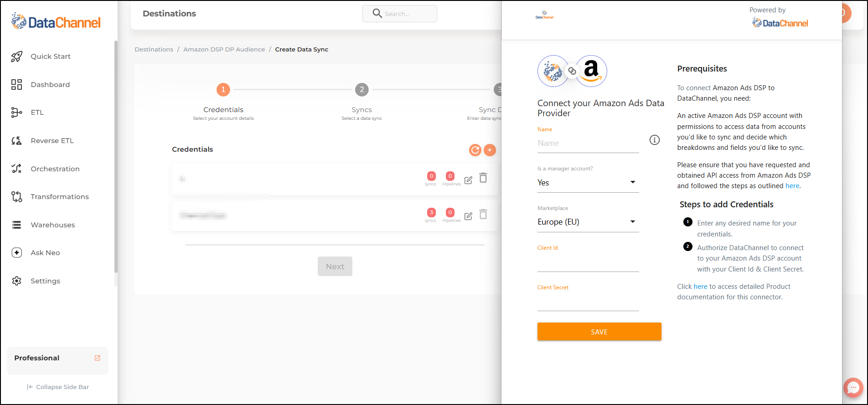Select the Reverse ETL icon
Viewport: 868px width, 405px height.
pos(17,141)
